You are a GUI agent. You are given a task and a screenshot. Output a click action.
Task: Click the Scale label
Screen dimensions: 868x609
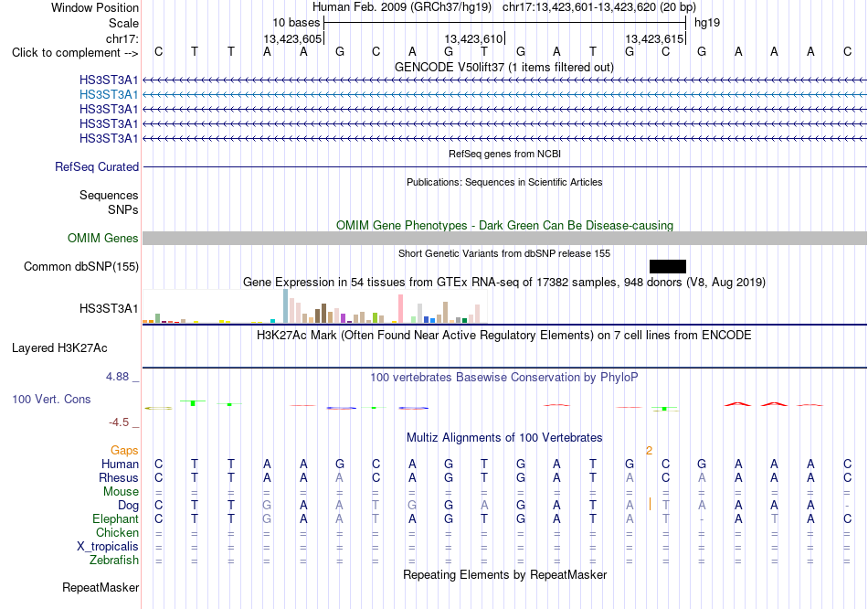123,23
